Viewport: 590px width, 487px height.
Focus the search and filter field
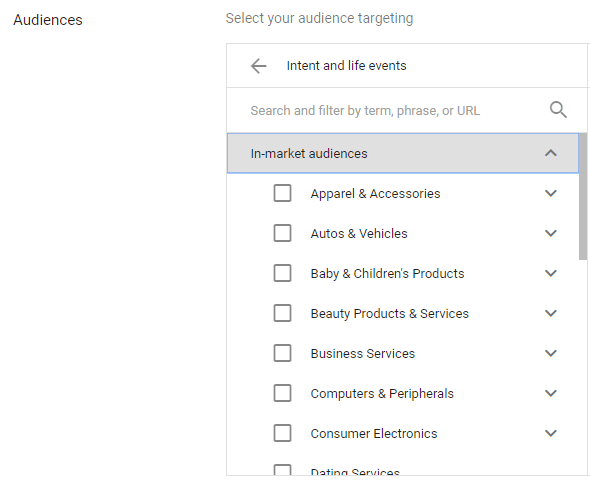click(395, 111)
